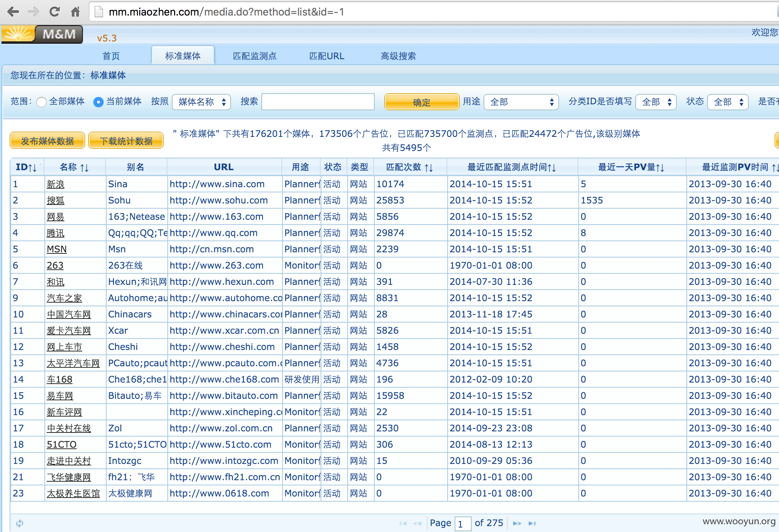Open the 网易 media link
Image resolution: width=779 pixels, height=532 pixels.
click(x=56, y=217)
